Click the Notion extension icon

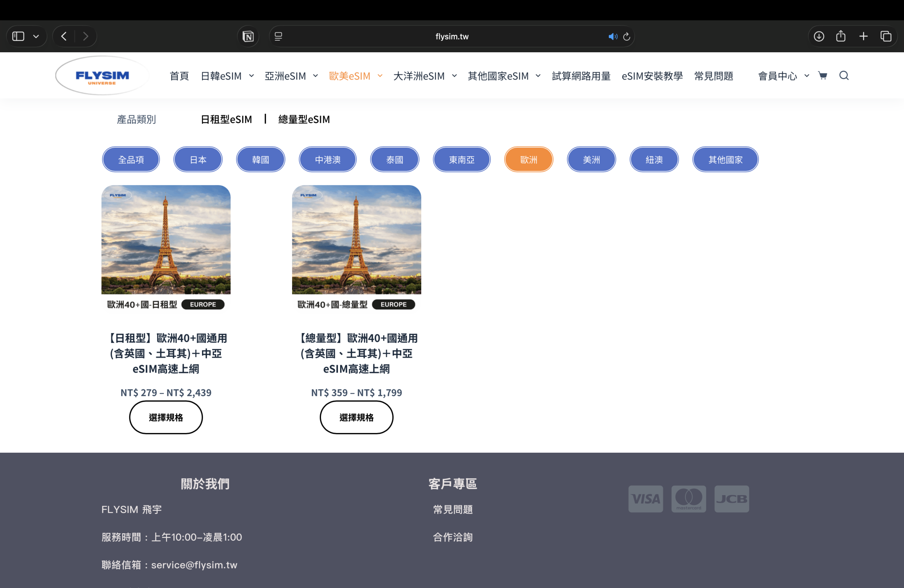[x=248, y=36]
